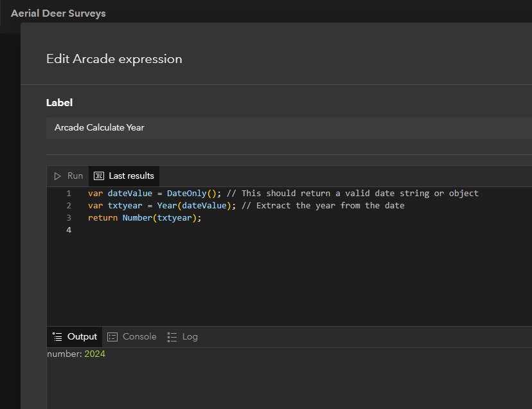Select the Output tab
532x409 pixels.
click(x=75, y=336)
